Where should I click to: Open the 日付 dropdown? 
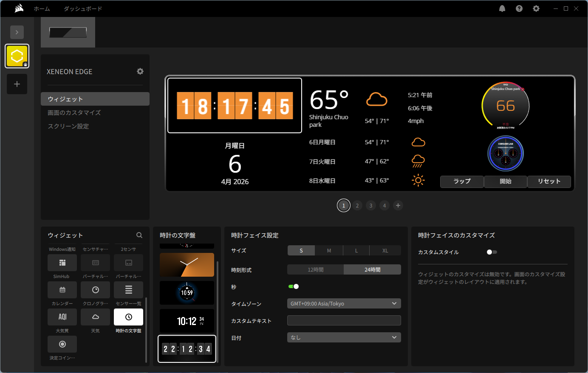click(x=344, y=337)
